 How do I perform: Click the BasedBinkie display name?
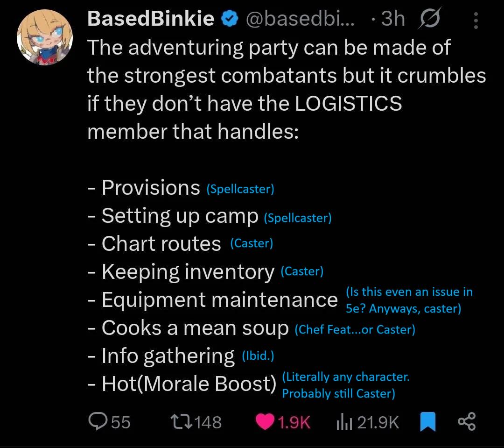click(151, 19)
